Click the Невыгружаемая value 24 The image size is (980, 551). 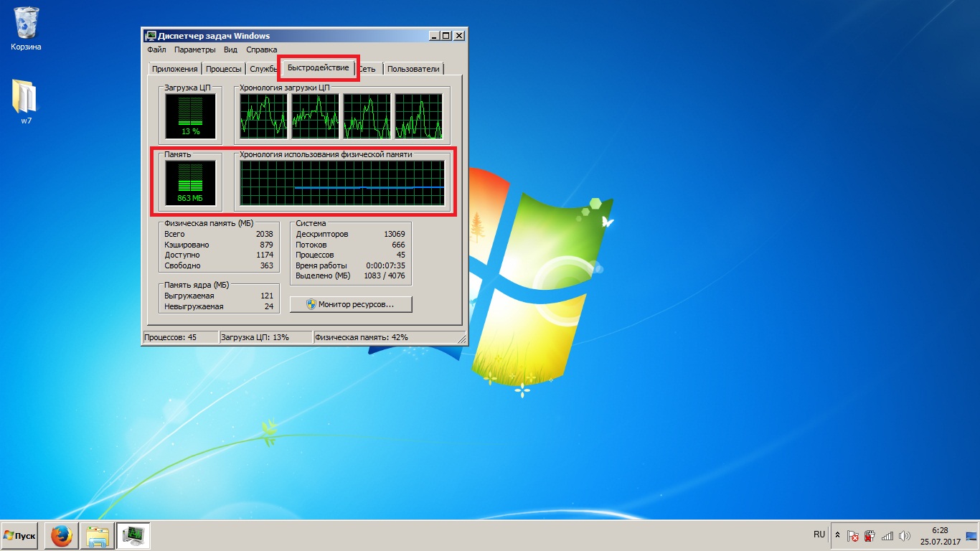tap(269, 306)
